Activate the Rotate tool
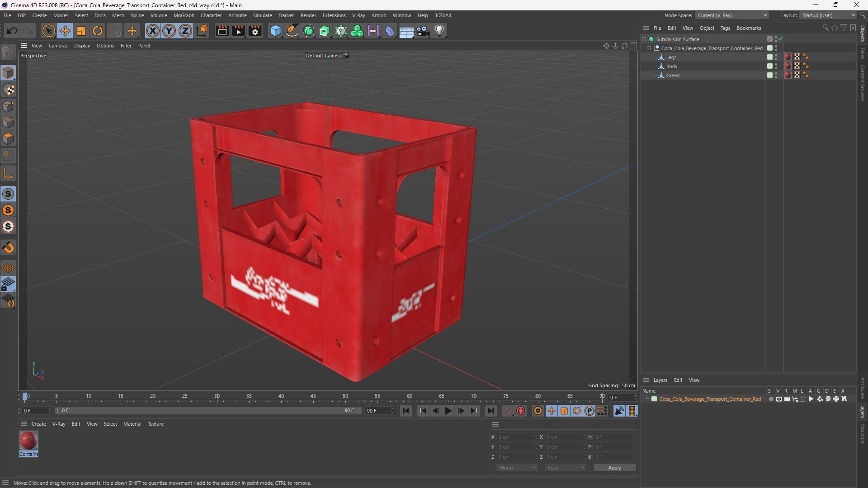Image resolution: width=868 pixels, height=488 pixels. [x=98, y=31]
